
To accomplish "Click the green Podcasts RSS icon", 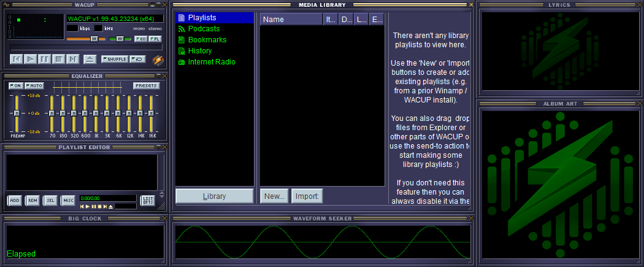I will [x=182, y=29].
